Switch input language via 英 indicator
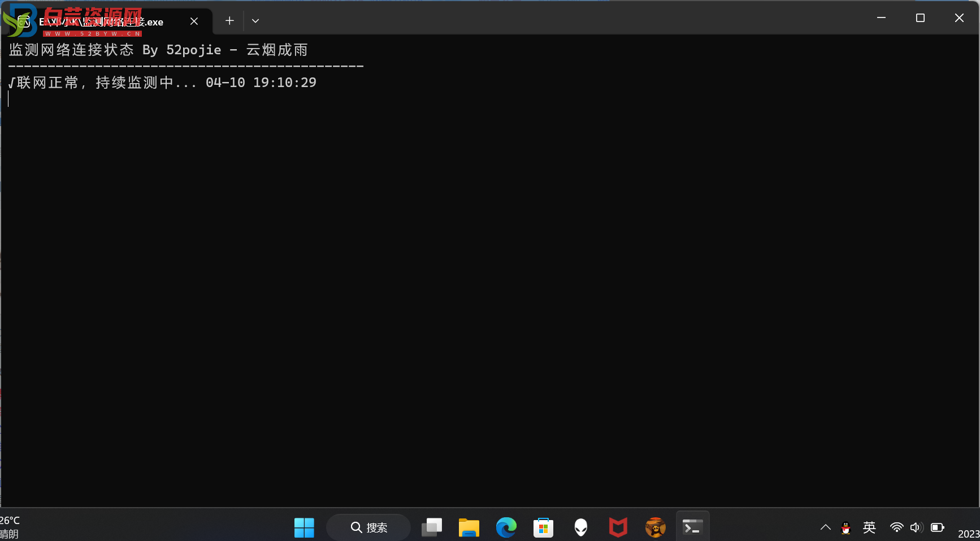This screenshot has height=541, width=980. [869, 527]
